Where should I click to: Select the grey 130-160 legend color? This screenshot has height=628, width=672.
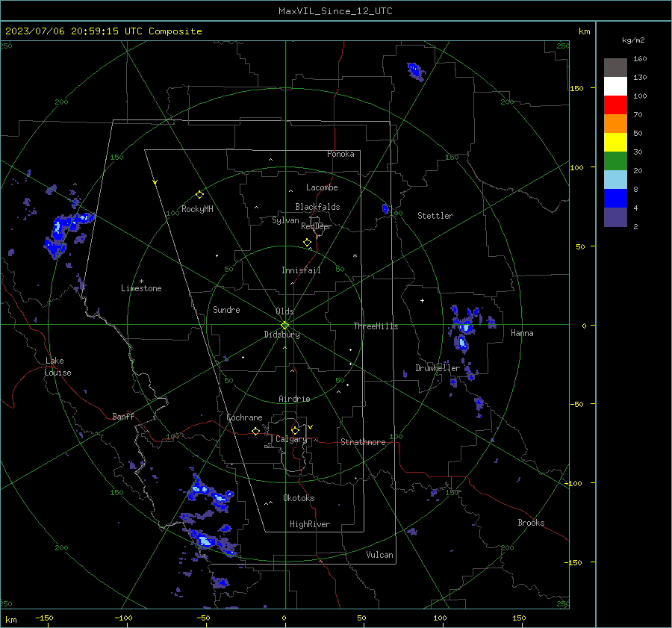click(615, 68)
